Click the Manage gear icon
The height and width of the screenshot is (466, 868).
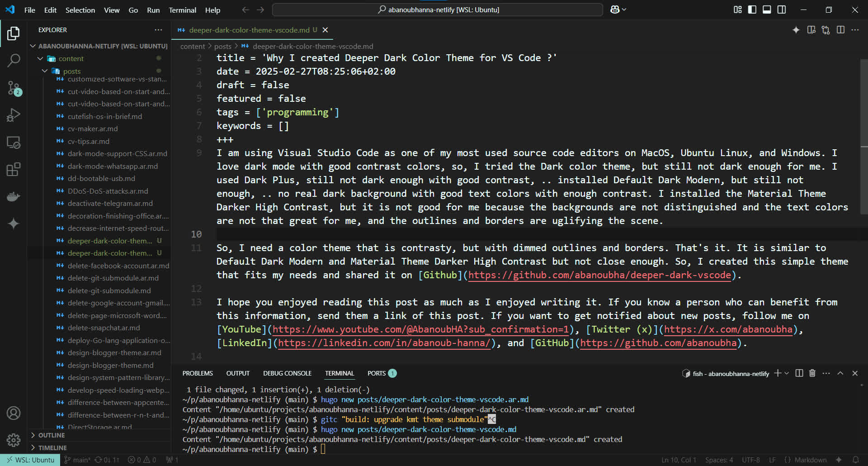coord(14,440)
